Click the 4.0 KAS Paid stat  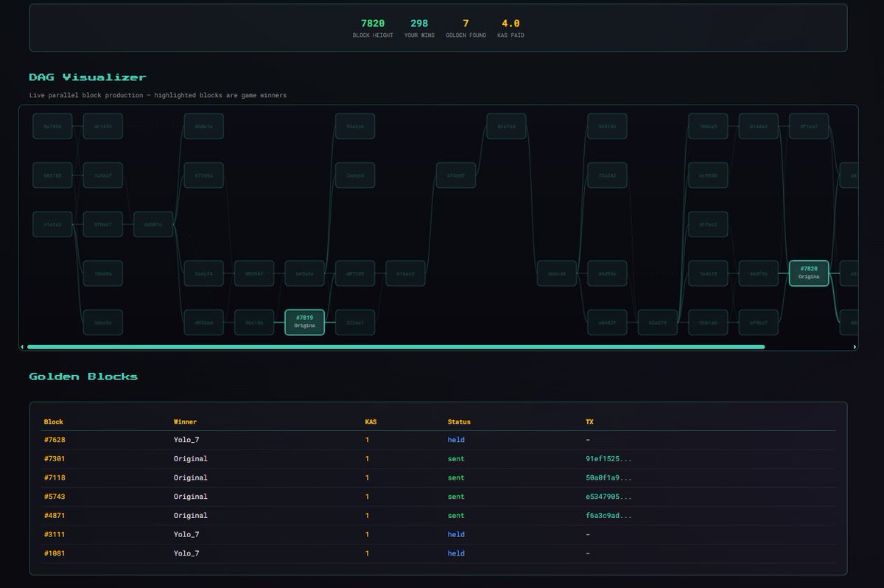click(x=511, y=24)
